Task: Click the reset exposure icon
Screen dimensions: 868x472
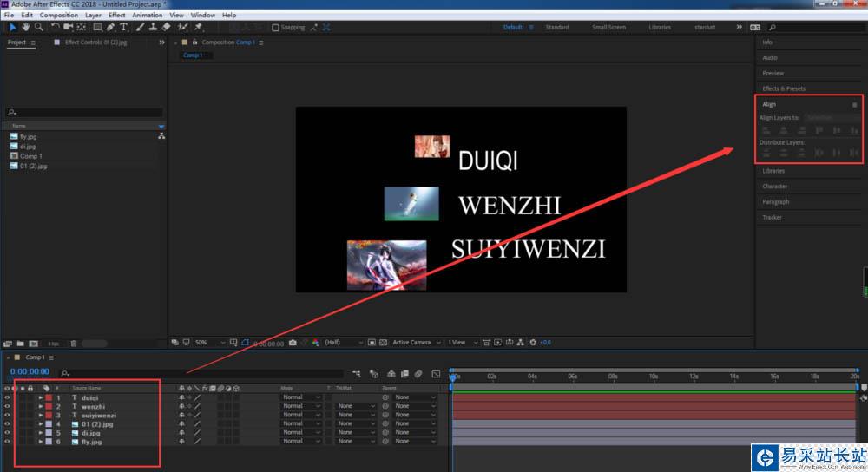Action: click(533, 343)
